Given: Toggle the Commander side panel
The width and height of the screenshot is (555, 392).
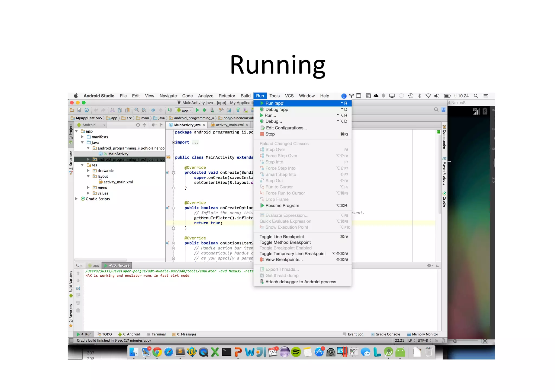Looking at the screenshot, I should [444, 137].
